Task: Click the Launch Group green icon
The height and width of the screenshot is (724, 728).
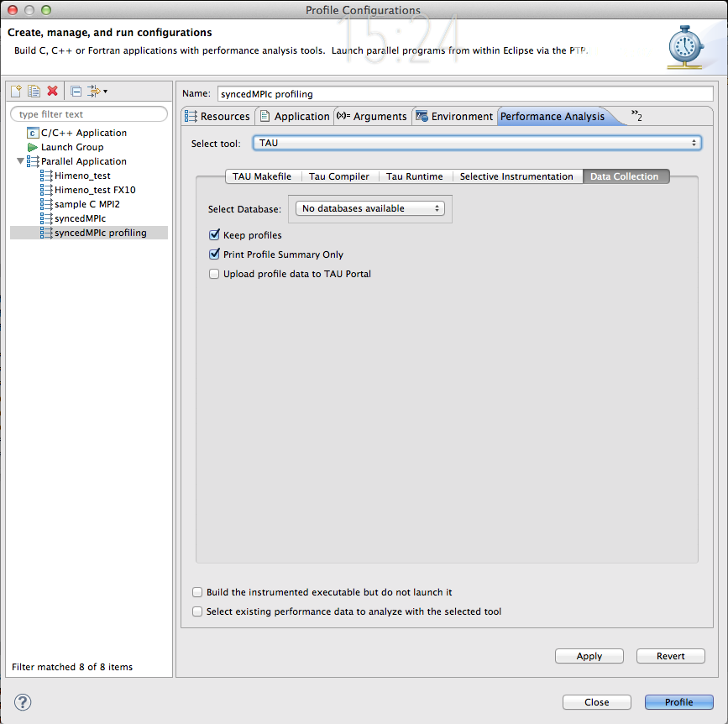Action: click(33, 147)
